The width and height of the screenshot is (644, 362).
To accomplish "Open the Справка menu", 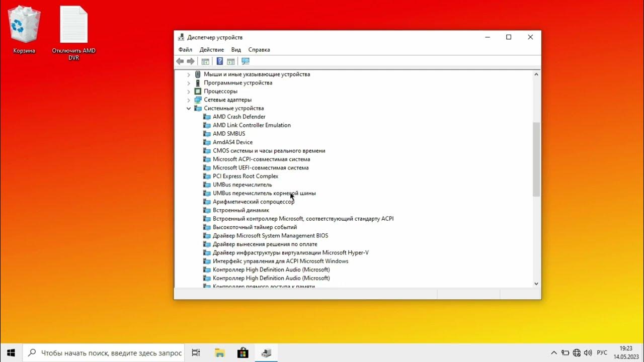I will pyautogui.click(x=259, y=50).
